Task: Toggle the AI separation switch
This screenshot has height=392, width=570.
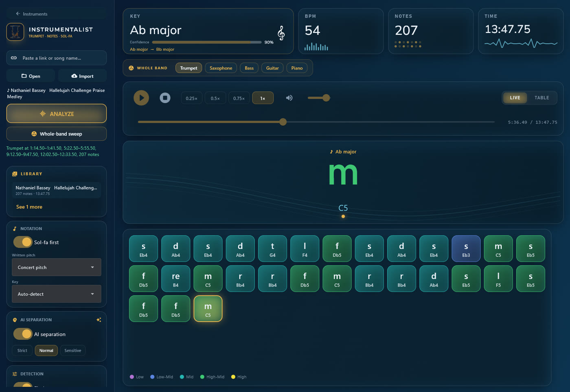Action: 23,334
